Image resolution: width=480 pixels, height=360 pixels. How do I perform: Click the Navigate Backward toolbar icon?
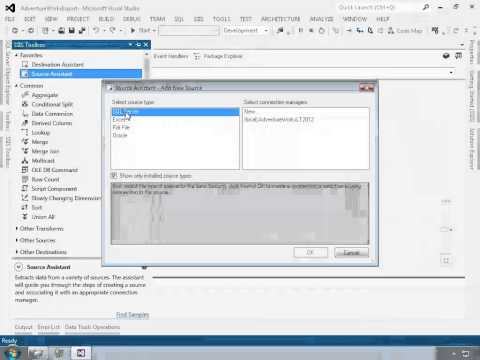15,30
